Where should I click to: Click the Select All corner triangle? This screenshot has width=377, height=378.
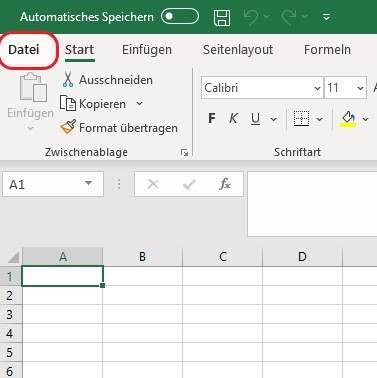point(13,257)
